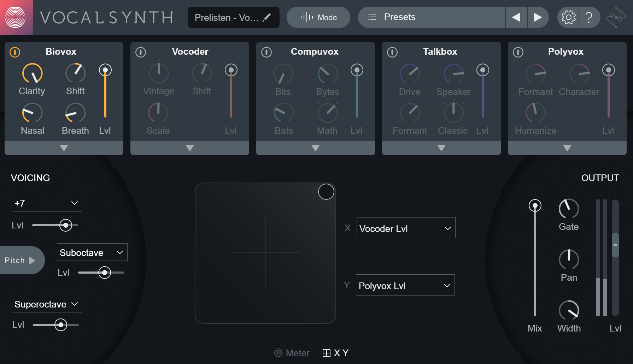Click the center of the XY pad crosshair
This screenshot has height=364, width=633.
266,253
